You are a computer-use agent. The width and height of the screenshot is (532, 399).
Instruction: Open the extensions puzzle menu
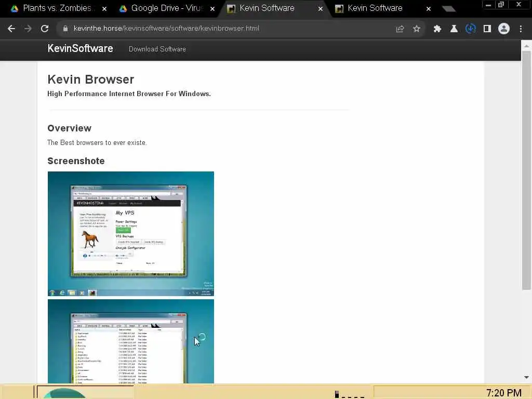(x=437, y=29)
